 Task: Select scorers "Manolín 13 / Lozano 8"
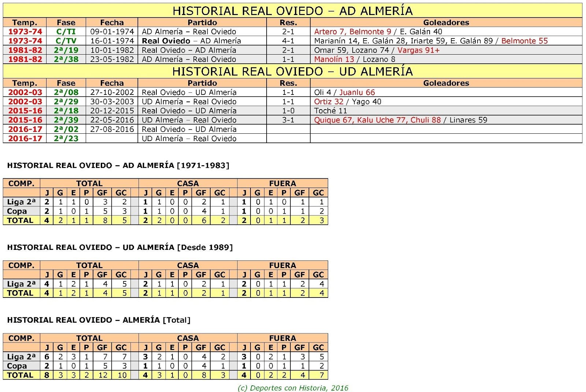point(355,59)
